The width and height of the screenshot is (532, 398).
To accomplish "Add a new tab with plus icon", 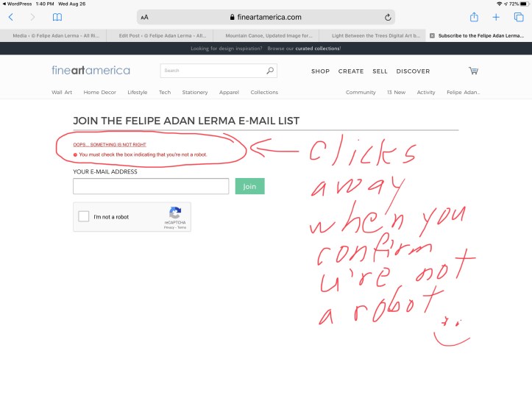I will coord(496,17).
